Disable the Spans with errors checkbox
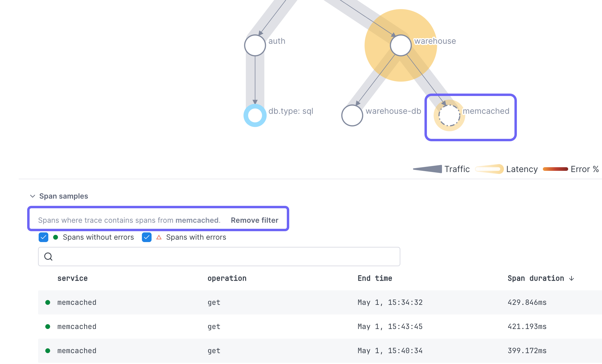Image resolution: width=602 pixels, height=364 pixels. click(146, 237)
